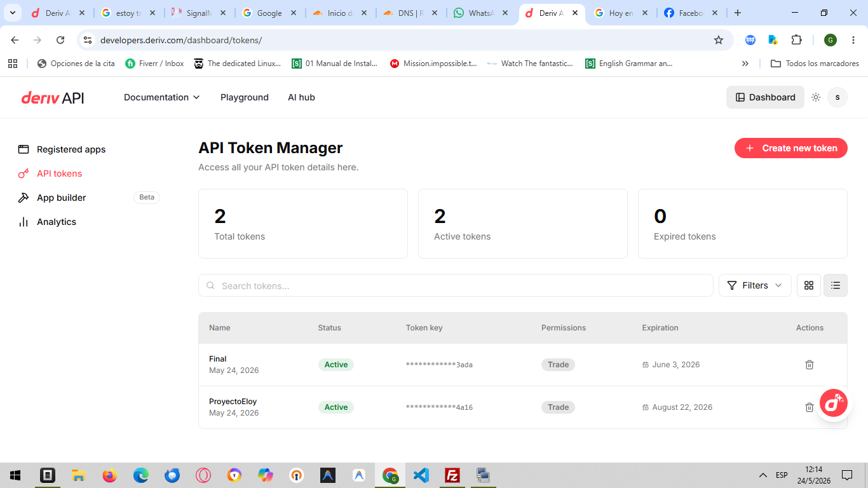Focus the Search tokens field
The image size is (868, 488).
pyautogui.click(x=456, y=285)
